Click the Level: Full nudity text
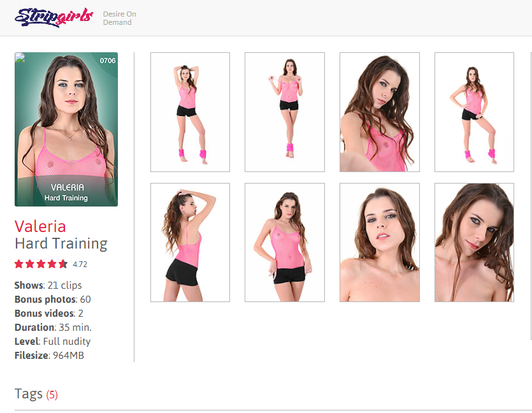Screen dimensions: 532x413 tap(53, 342)
